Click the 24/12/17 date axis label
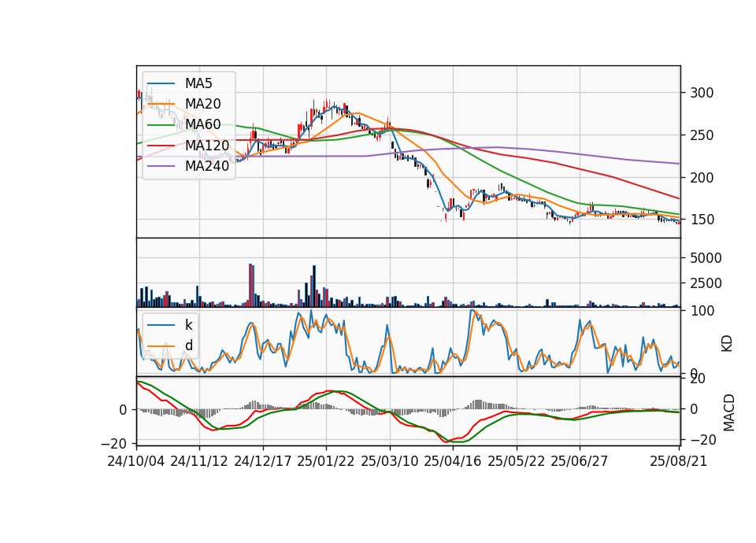756x543 pixels. (x=263, y=461)
